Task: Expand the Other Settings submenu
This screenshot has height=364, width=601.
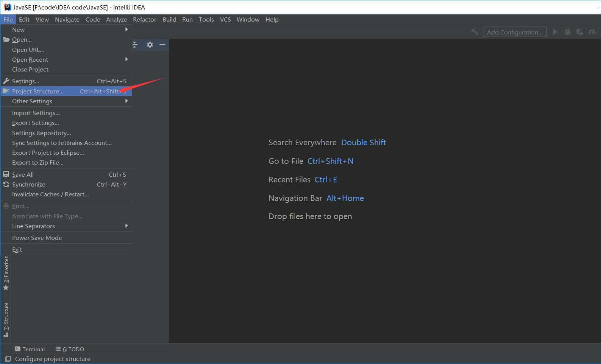Action: click(66, 101)
